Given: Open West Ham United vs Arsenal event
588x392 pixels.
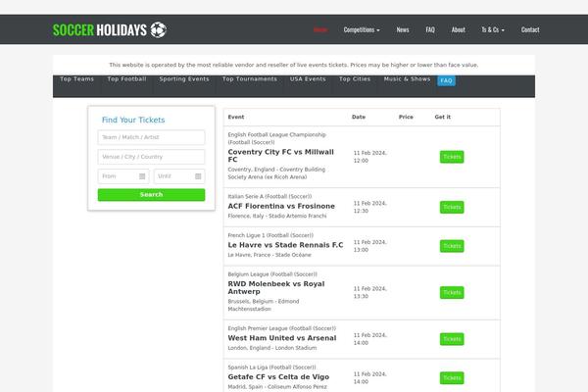Looking at the screenshot, I should [x=282, y=338].
